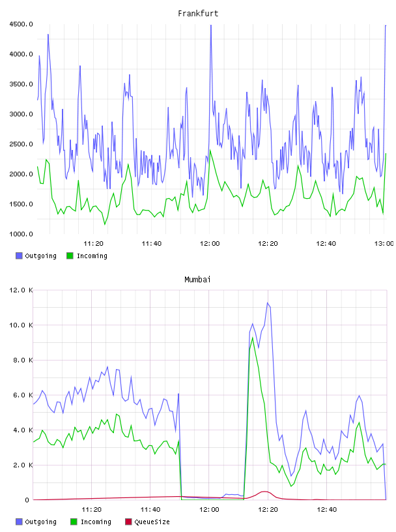
Task: Click the blue Outgoing swatch in Mumbai legend
Action: [19, 522]
